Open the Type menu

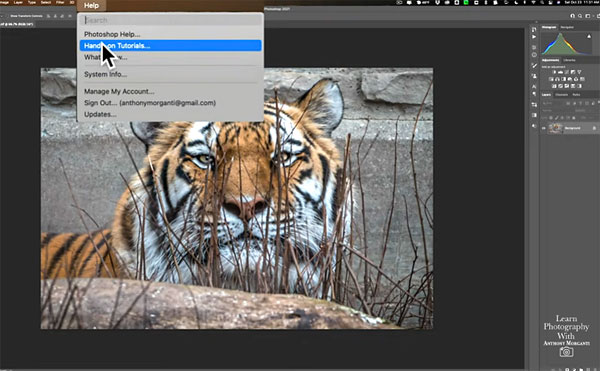pos(32,2)
